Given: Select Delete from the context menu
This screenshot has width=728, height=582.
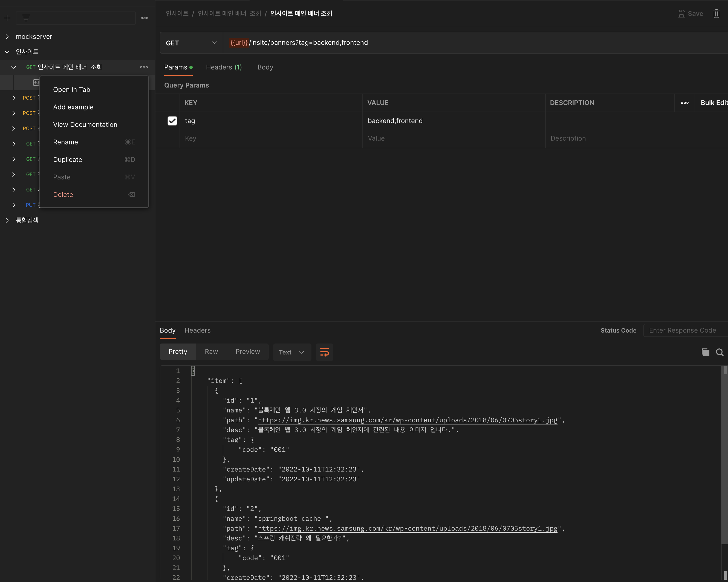Looking at the screenshot, I should click(63, 195).
